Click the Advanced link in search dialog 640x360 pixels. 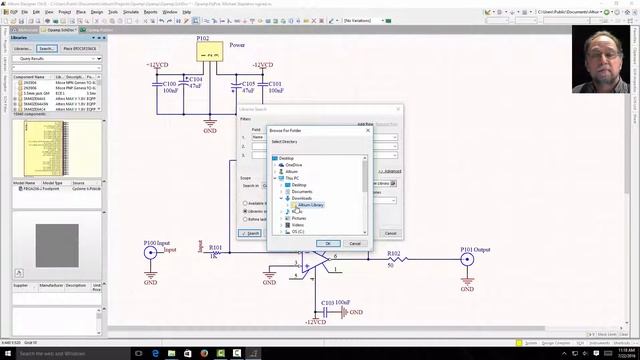[x=390, y=171]
